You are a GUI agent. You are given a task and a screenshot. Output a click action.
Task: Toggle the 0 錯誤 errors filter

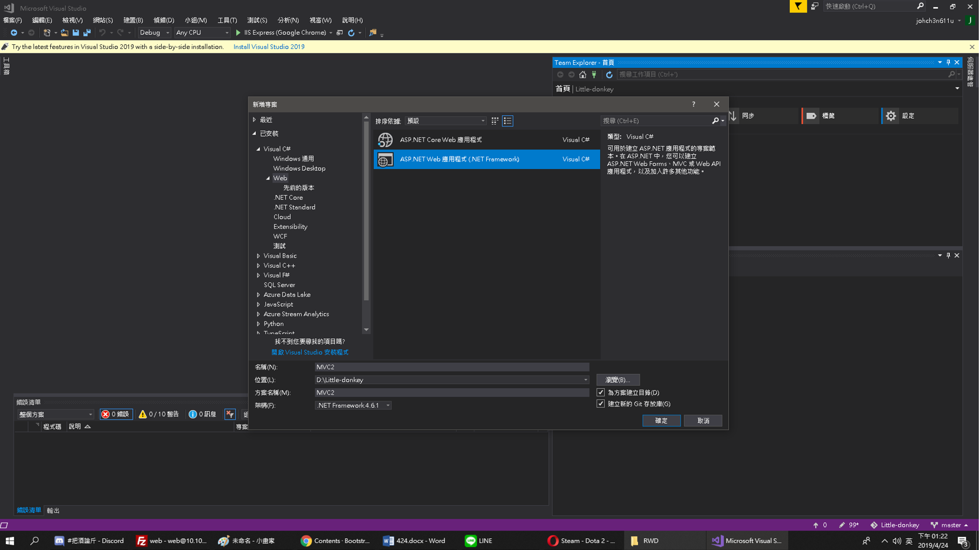pyautogui.click(x=116, y=414)
